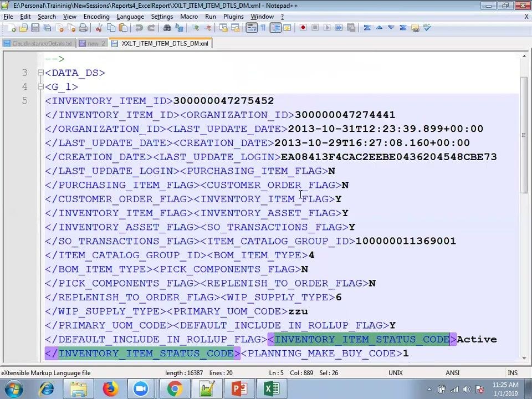Viewport: 532px width, 399px height.
Task: Start macro recording with red dot
Action: tap(303, 28)
